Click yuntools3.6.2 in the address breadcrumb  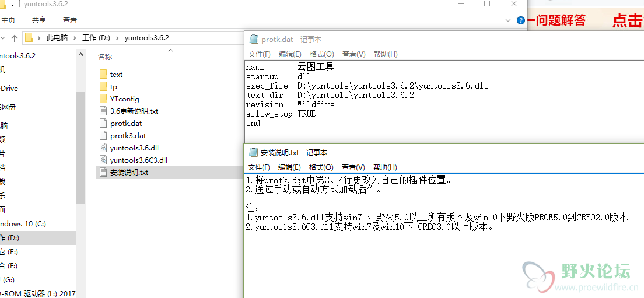[146, 38]
